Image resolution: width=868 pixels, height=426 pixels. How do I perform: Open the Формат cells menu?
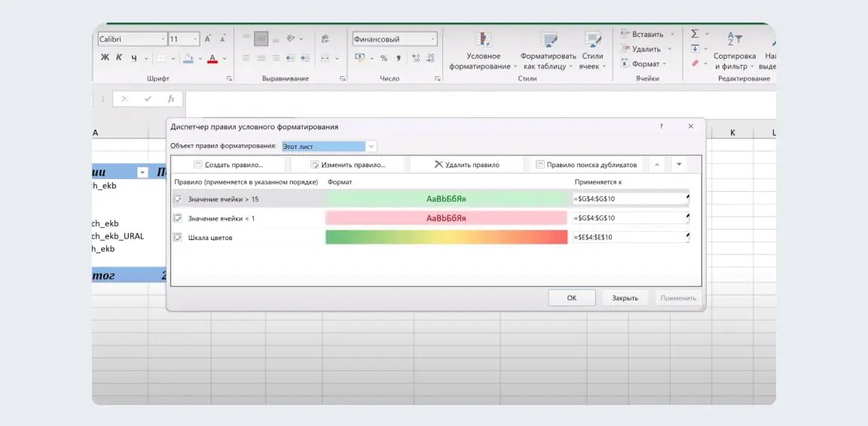pos(643,64)
